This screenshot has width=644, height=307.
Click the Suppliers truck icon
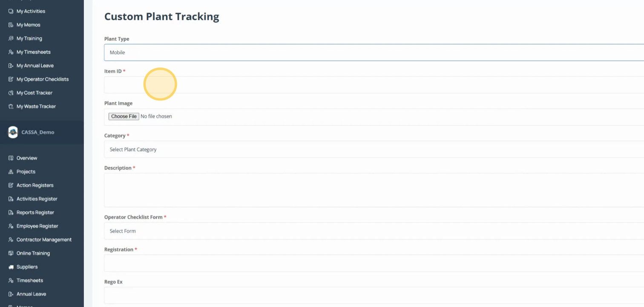click(x=11, y=267)
